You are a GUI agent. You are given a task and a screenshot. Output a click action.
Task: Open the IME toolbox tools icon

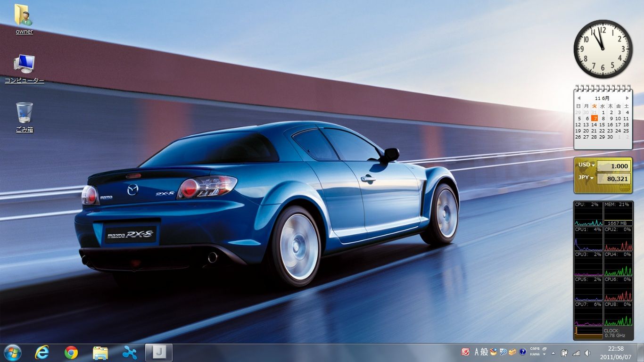coord(512,352)
